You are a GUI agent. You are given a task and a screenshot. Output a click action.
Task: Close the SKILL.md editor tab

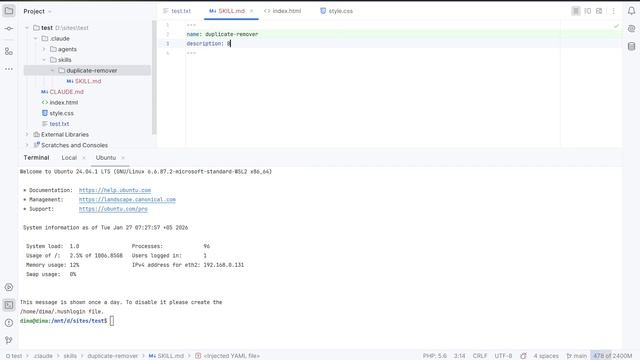[252, 11]
